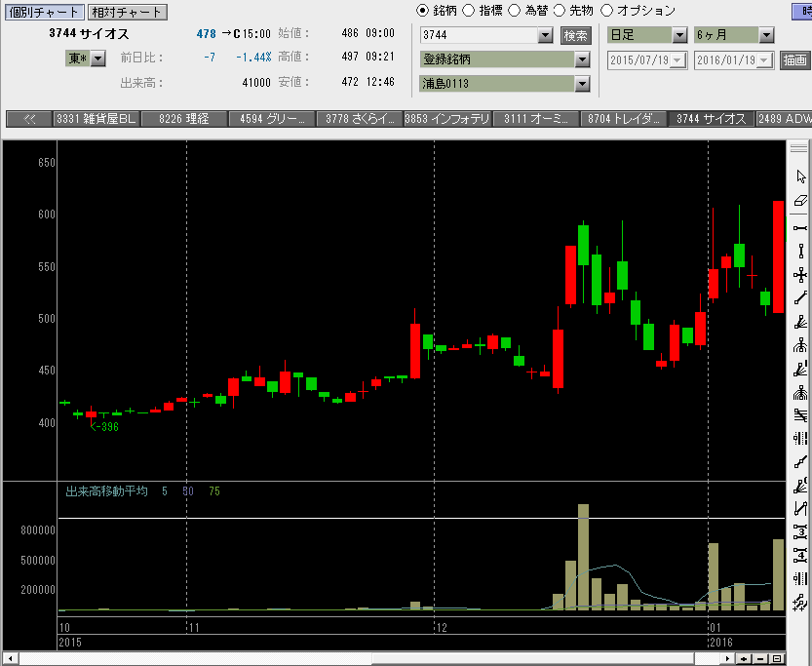Click the horizontal scrollbar thumb
812x666 pixels.
pos(533,659)
